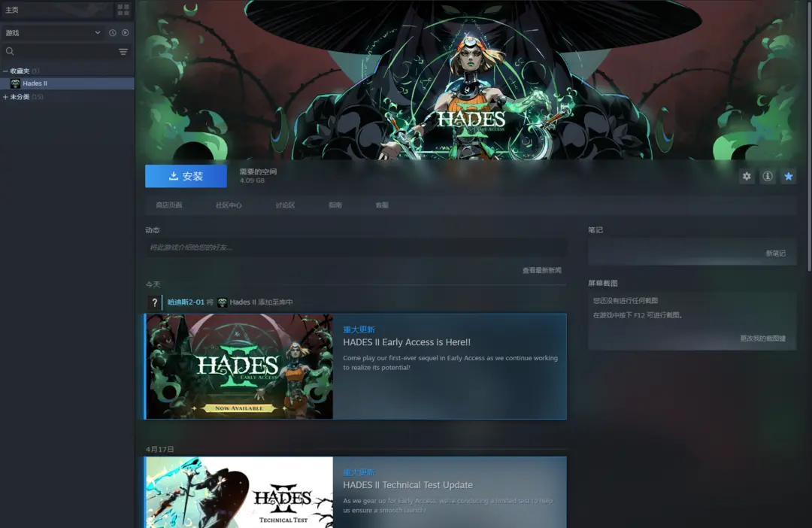The image size is (812, 528).
Task: Click 更改我的截图键 link
Action: click(763, 338)
